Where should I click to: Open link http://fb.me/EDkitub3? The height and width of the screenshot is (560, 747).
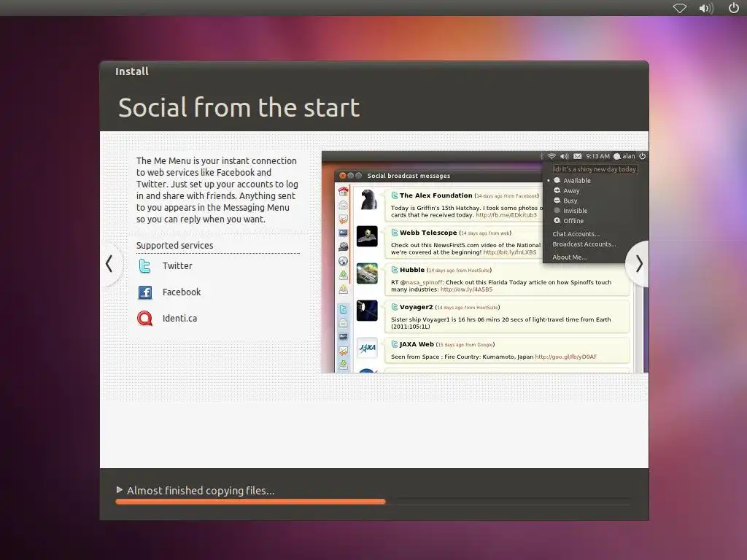pyautogui.click(x=506, y=215)
